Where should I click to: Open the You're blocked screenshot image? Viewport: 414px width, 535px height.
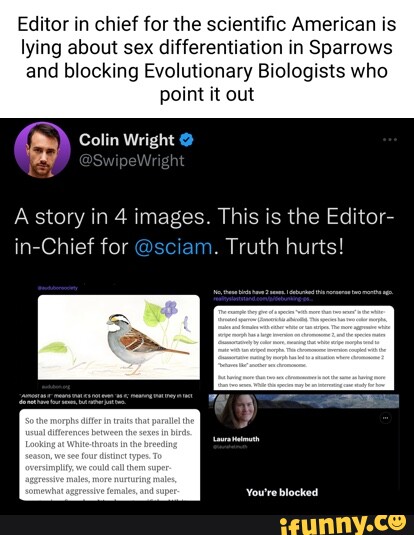303,448
